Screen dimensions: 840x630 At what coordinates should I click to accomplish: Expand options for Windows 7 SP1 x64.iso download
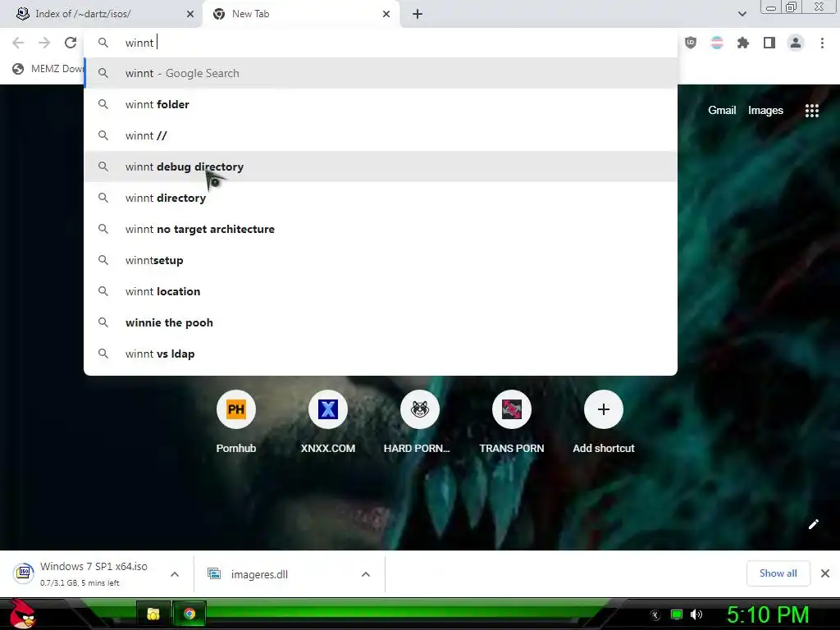[x=175, y=574]
